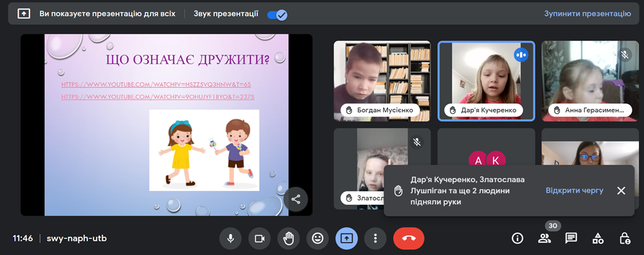Click the meeting code swy-naph-utb
The height and width of the screenshot is (255, 644).
(77, 238)
